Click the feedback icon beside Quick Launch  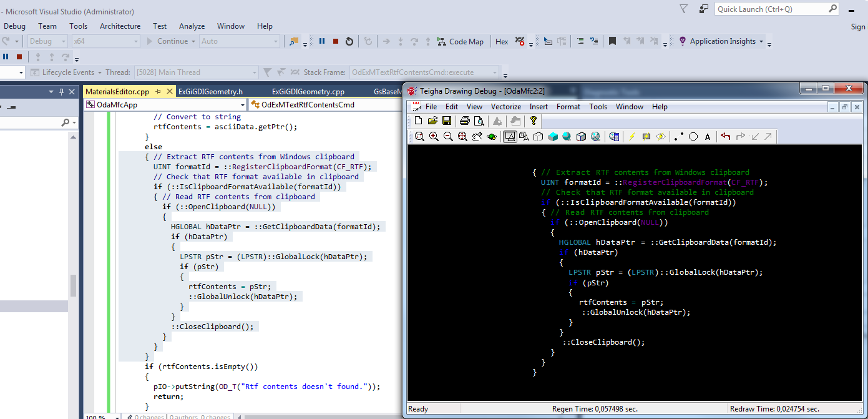coord(704,9)
